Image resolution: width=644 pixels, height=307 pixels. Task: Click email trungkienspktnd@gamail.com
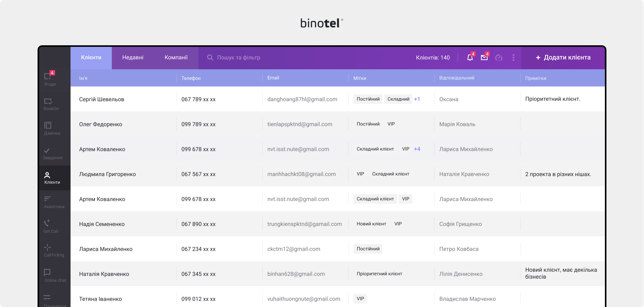[305, 224]
